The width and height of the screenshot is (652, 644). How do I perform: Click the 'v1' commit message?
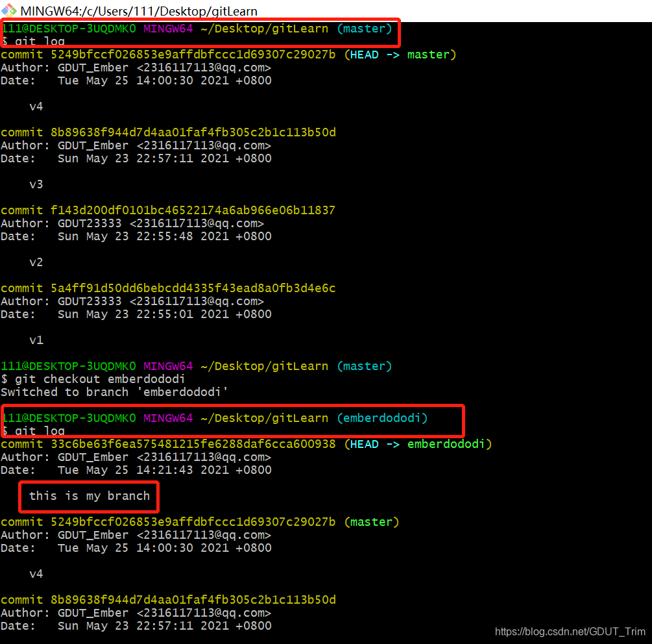pyautogui.click(x=36, y=340)
